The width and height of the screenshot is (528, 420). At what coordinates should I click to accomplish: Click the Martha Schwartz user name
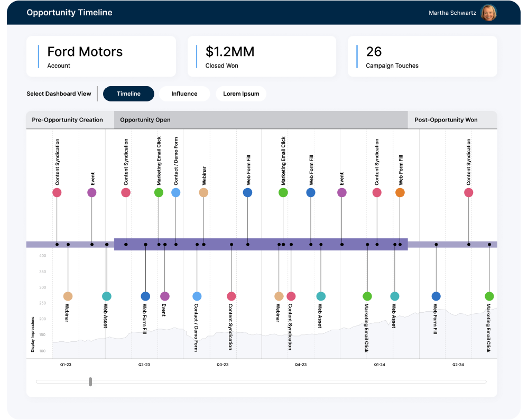click(x=452, y=13)
